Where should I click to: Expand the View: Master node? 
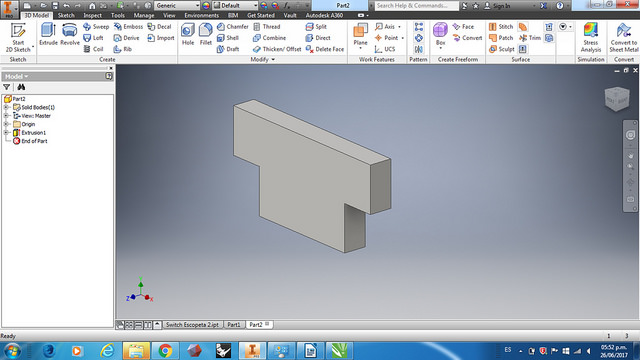click(x=6, y=116)
